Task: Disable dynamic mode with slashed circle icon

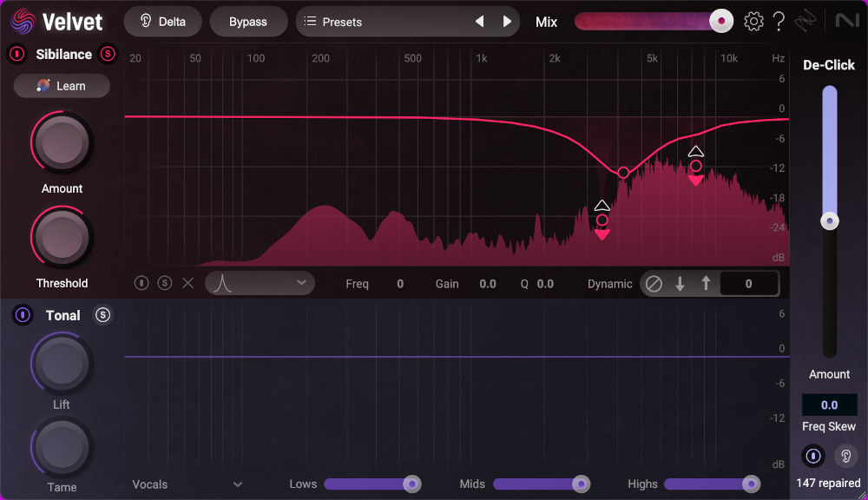Action: click(x=654, y=284)
